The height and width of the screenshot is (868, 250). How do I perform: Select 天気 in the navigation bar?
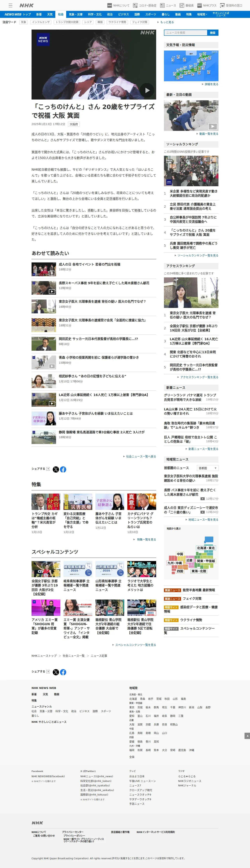(50, 15)
